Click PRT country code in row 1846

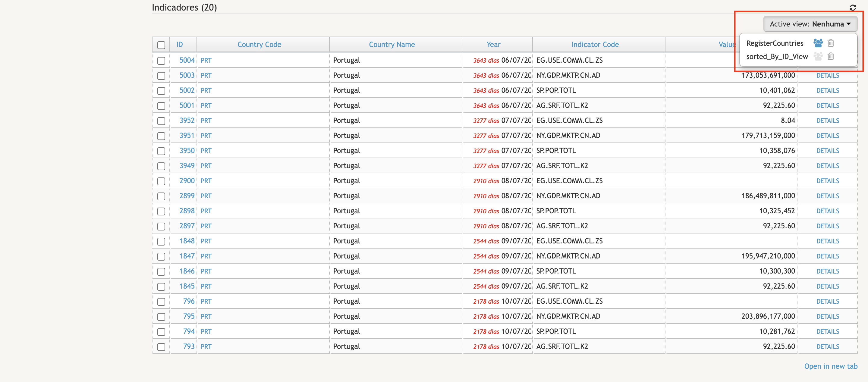(x=206, y=271)
